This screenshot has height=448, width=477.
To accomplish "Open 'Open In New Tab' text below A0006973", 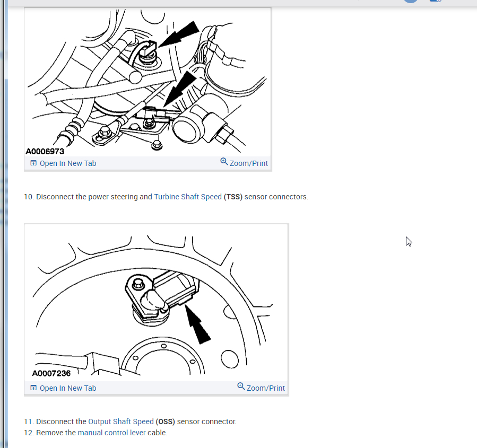I will [x=68, y=163].
